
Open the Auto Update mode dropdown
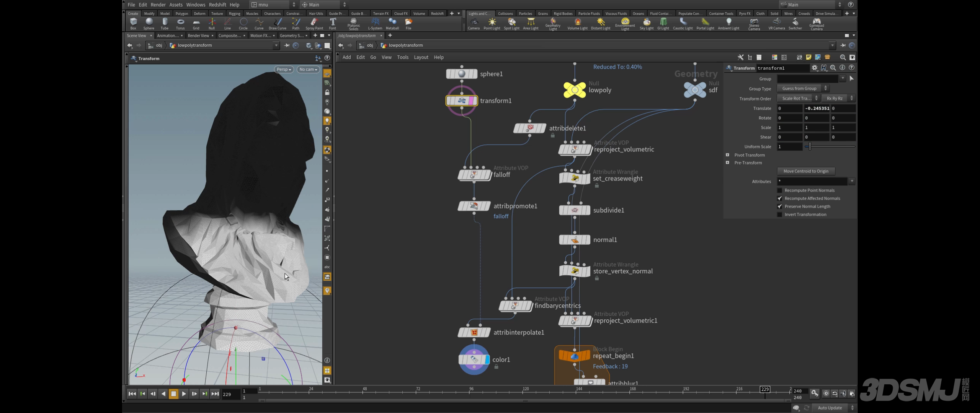click(835, 408)
